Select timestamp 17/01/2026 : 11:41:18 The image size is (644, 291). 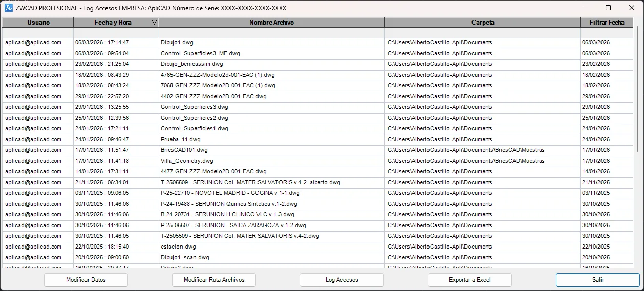[102, 161]
